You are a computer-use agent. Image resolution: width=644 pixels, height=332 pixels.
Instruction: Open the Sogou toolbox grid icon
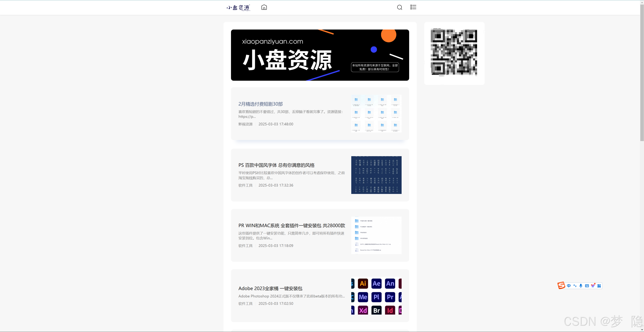(599, 286)
